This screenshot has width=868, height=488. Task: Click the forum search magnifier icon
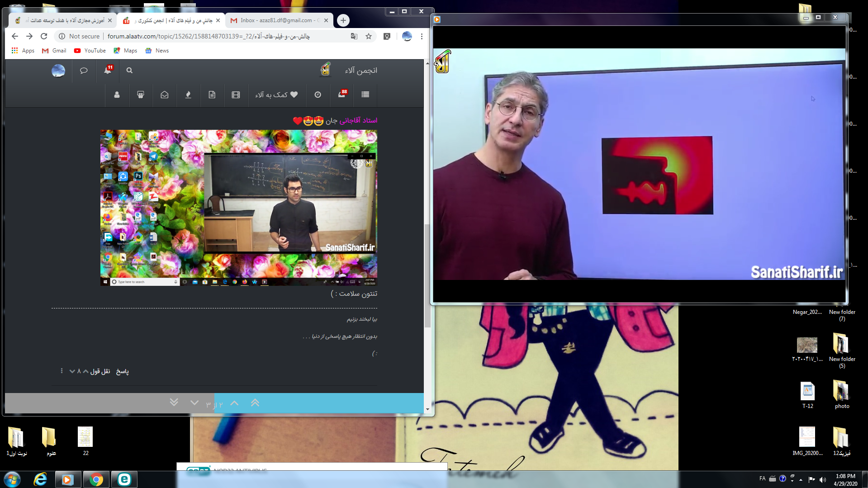click(129, 71)
